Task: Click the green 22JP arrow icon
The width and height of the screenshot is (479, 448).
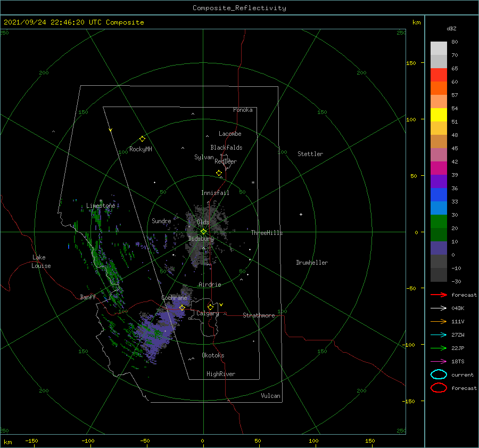Action: [x=439, y=348]
